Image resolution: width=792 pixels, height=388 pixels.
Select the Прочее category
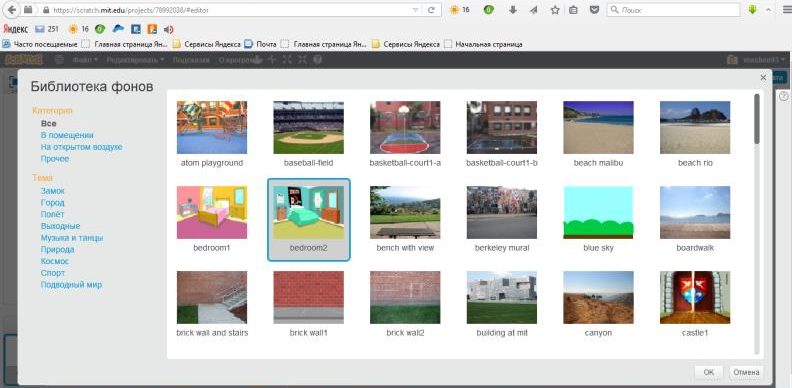(x=55, y=159)
